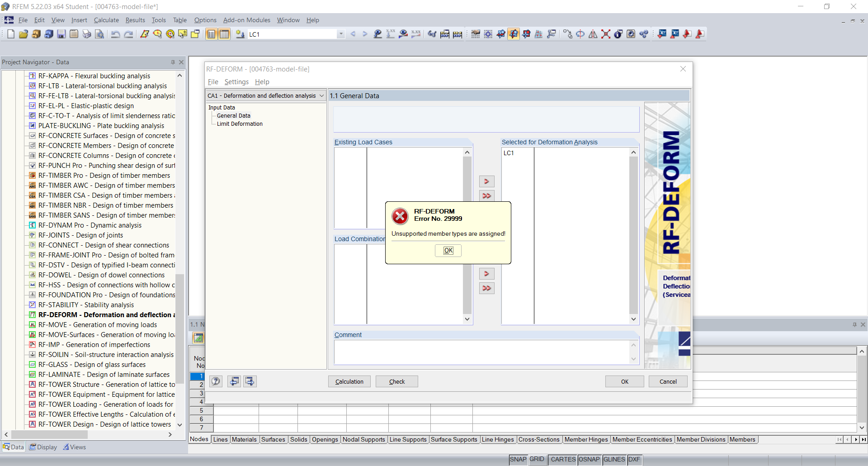This screenshot has width=868, height=466.
Task: Open print preview with the magnifier page icon
Action: [99, 34]
